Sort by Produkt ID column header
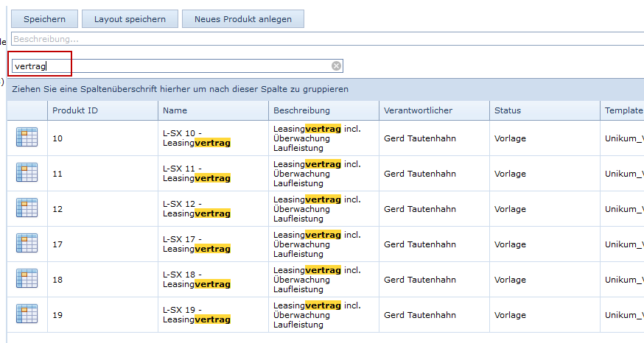Viewport: 644px width, 343px height. tap(75, 110)
